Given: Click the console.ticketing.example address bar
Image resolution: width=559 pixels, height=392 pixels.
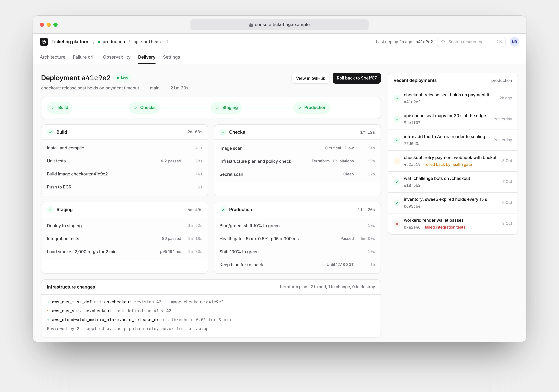Looking at the screenshot, I should click(x=279, y=25).
